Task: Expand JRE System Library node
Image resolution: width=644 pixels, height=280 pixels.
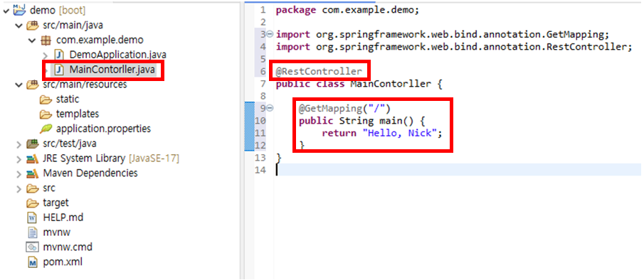Action: point(19,158)
